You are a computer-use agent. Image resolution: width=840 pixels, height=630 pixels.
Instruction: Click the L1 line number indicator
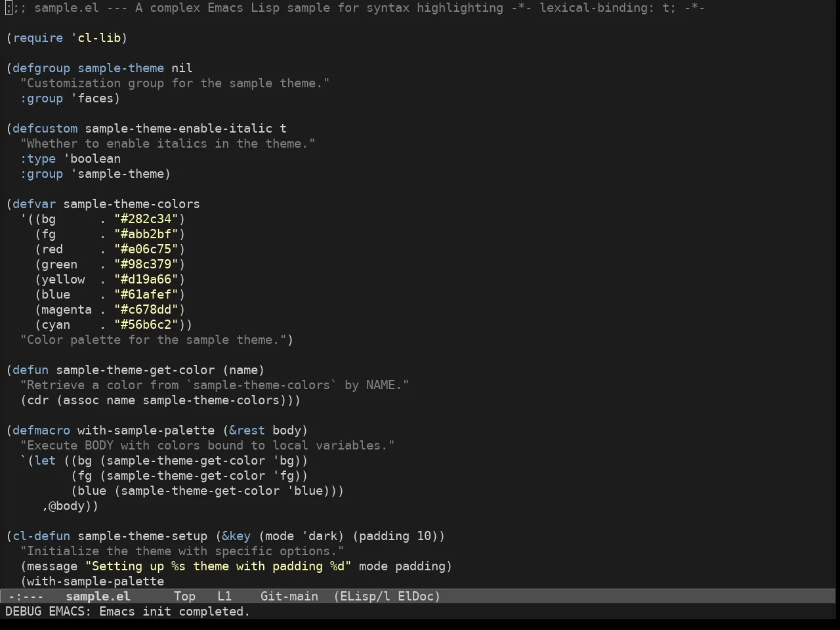tap(224, 597)
